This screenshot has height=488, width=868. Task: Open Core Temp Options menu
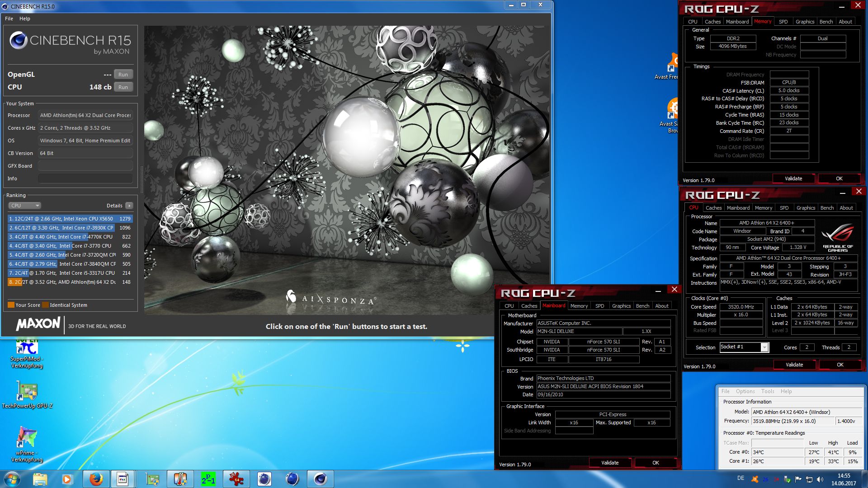pos(745,391)
